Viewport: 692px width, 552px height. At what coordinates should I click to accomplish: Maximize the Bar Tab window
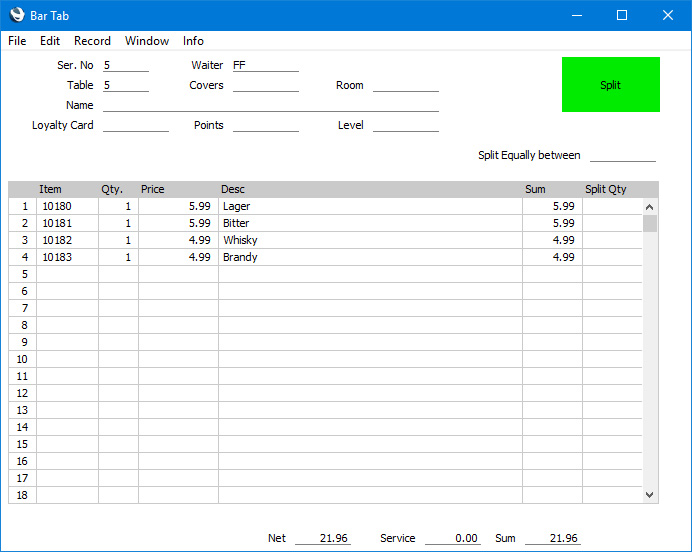pyautogui.click(x=622, y=15)
